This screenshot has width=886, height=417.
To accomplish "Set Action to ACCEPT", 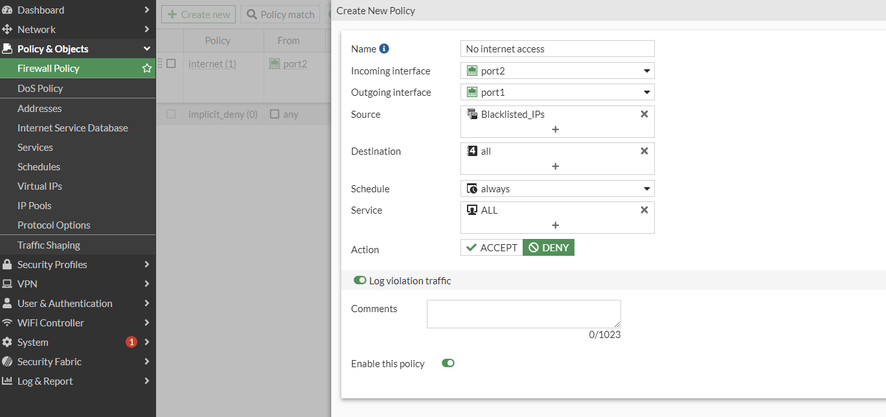I will pyautogui.click(x=491, y=247).
